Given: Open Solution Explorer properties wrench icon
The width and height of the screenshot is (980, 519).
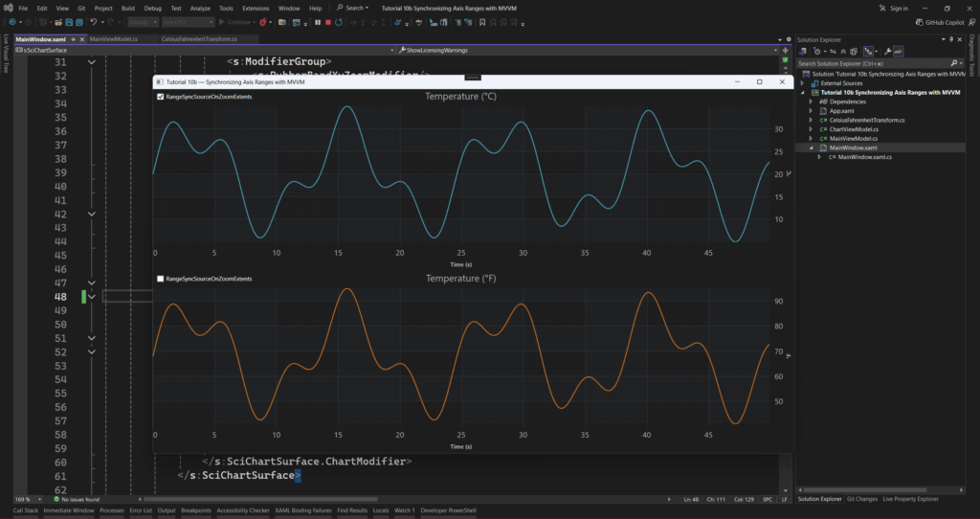Looking at the screenshot, I should pos(888,52).
